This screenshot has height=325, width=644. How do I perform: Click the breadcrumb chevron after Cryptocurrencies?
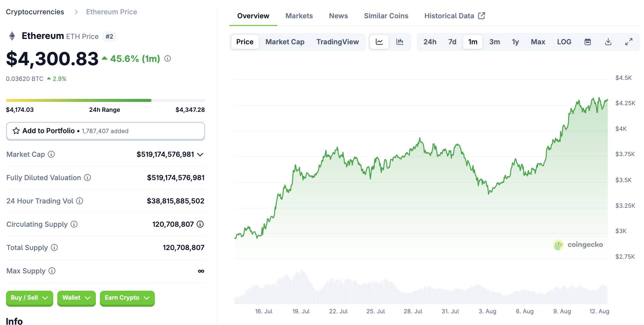(76, 12)
